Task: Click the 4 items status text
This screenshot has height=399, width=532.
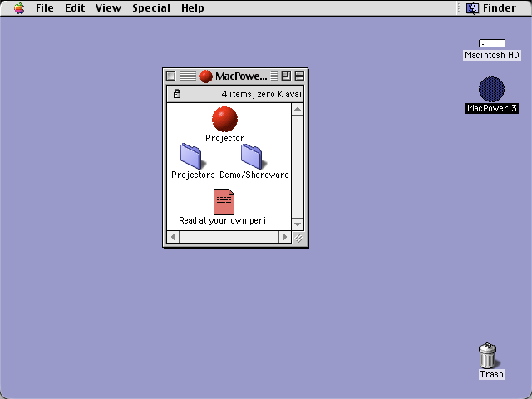Action: [x=261, y=94]
